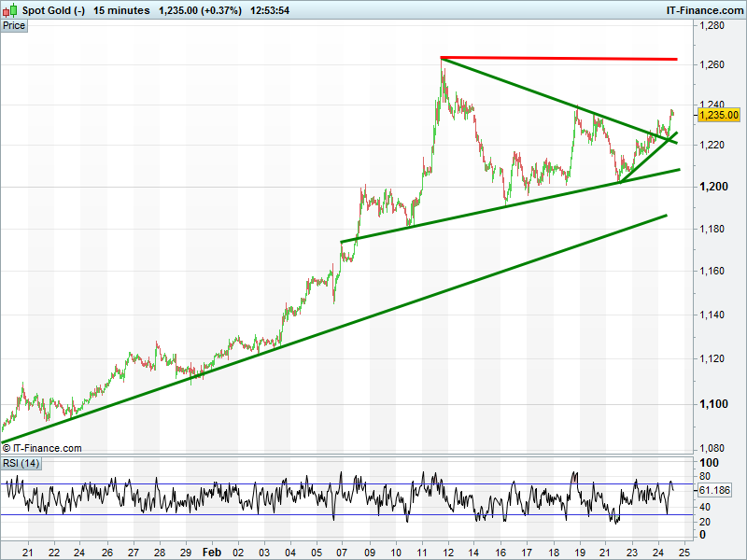Click the candlestick chart icon beside Spot Gold
Image resolution: width=747 pixels, height=560 pixels.
[x=10, y=10]
